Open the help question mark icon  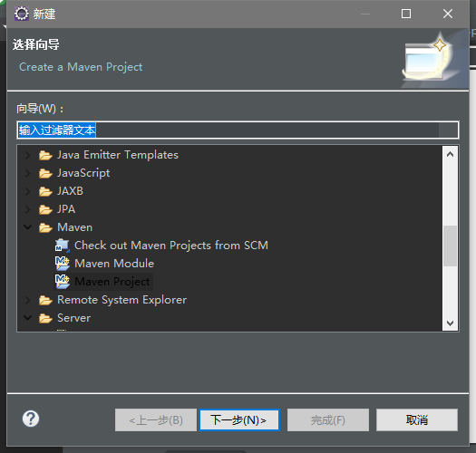tap(31, 419)
